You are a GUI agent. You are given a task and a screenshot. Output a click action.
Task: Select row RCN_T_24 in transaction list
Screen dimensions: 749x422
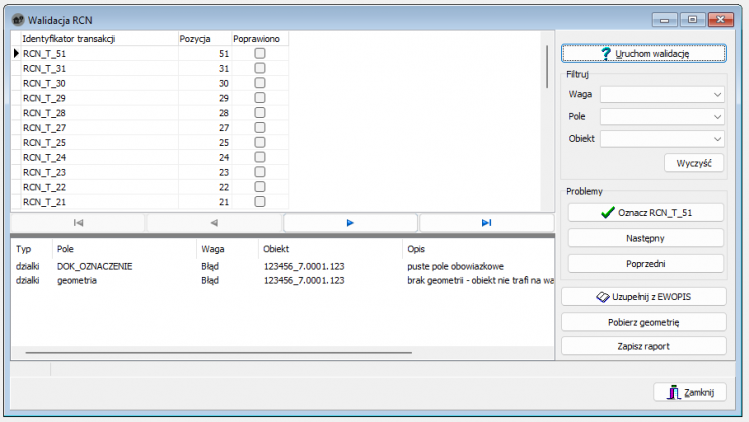tap(150, 157)
